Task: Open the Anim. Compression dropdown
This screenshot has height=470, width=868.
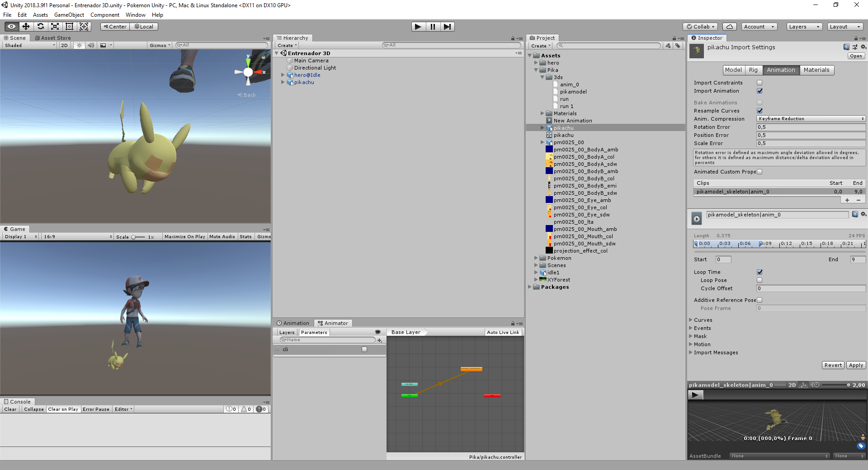Action: coord(811,119)
